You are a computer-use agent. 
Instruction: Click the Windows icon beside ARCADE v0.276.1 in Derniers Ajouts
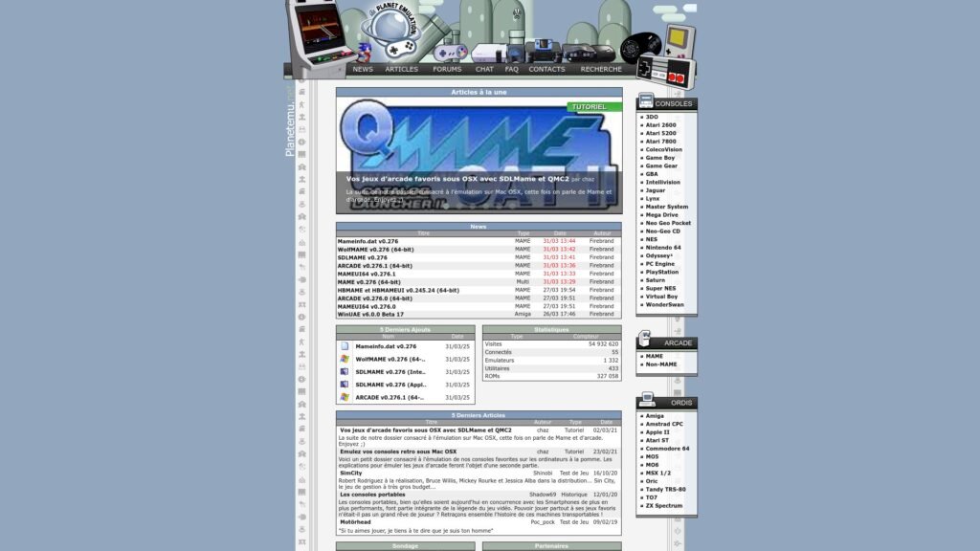click(345, 397)
